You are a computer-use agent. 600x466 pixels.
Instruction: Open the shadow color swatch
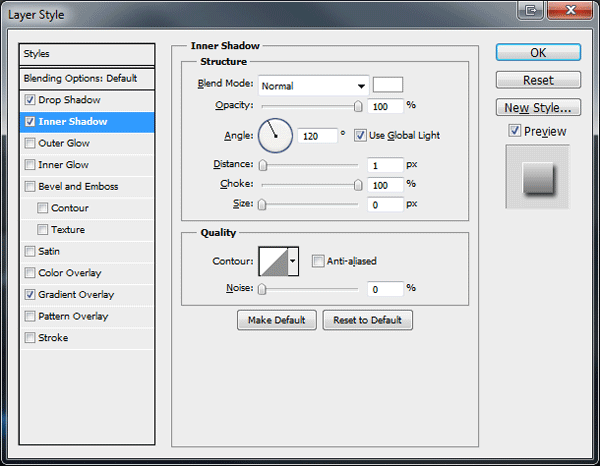click(x=388, y=85)
